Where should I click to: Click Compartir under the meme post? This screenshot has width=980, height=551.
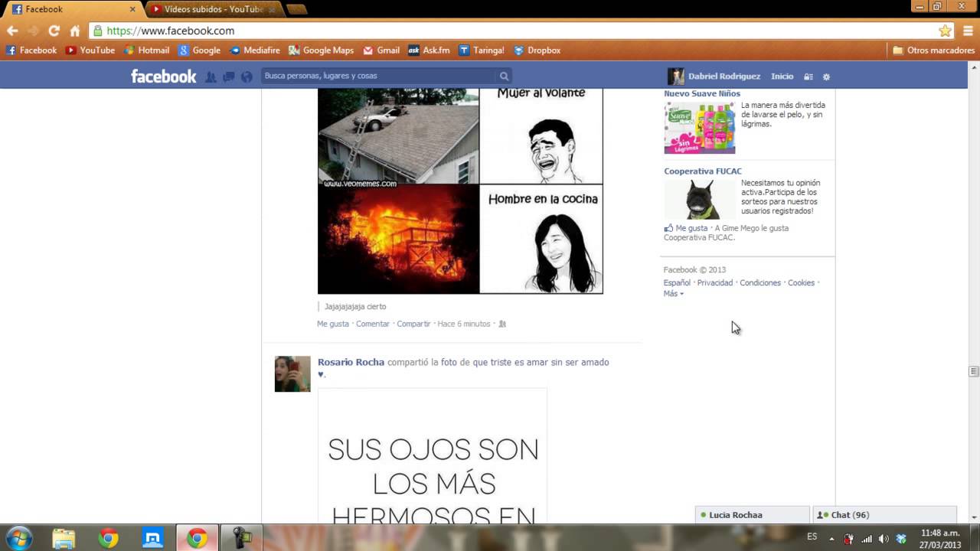[x=413, y=324]
